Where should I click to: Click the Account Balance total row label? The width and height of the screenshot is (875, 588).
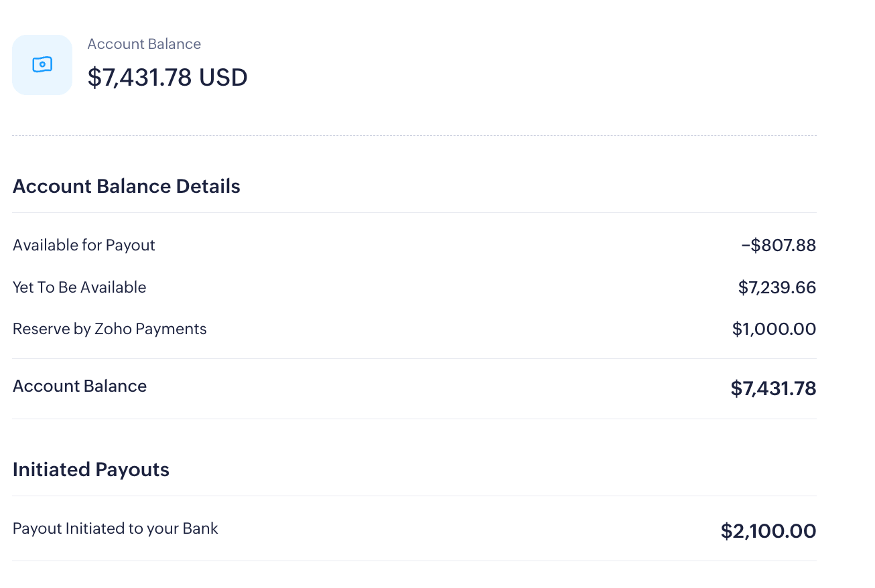79,386
